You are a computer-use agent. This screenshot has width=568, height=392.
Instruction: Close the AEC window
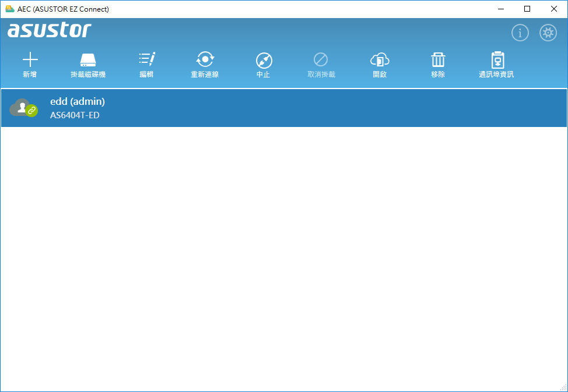pos(554,9)
